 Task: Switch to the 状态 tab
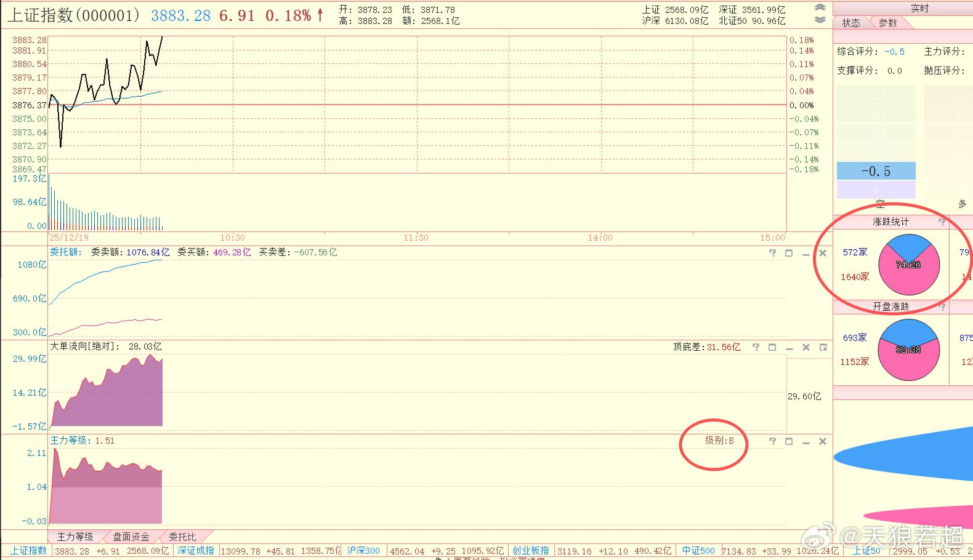pyautogui.click(x=852, y=23)
